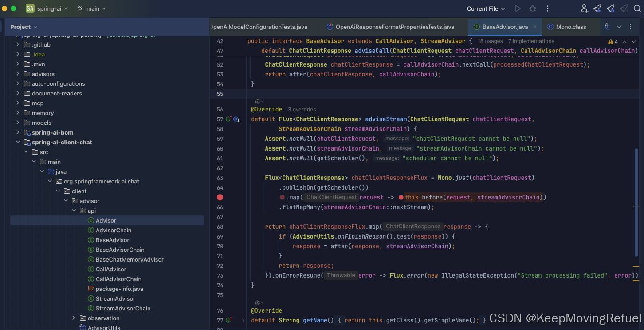Screen dimensions: 644x330
Task: Toggle the inline breakpoint dot before .map
Action: tap(282, 197)
